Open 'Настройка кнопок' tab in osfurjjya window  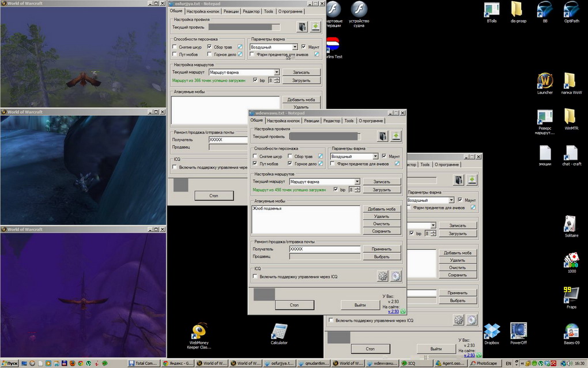[x=203, y=12]
